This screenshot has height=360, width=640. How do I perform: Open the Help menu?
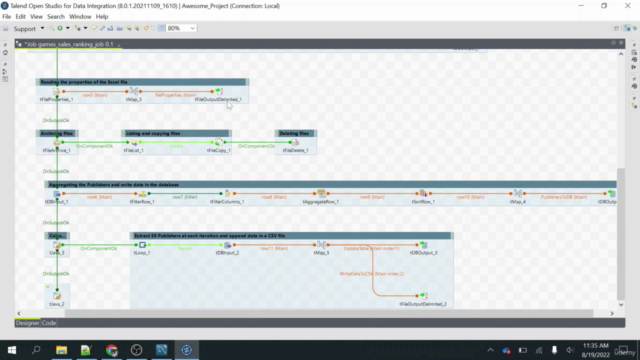102,17
